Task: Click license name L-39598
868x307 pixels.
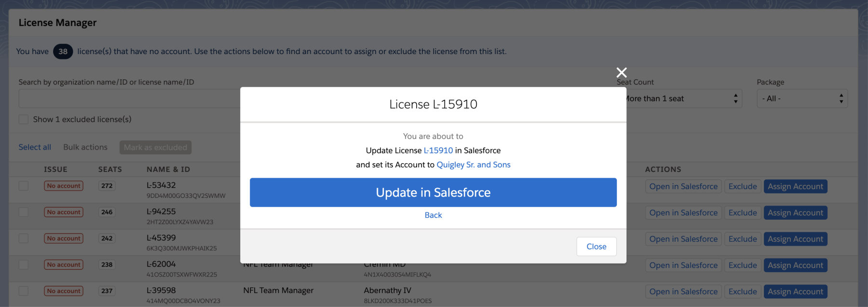Action: coord(161,291)
